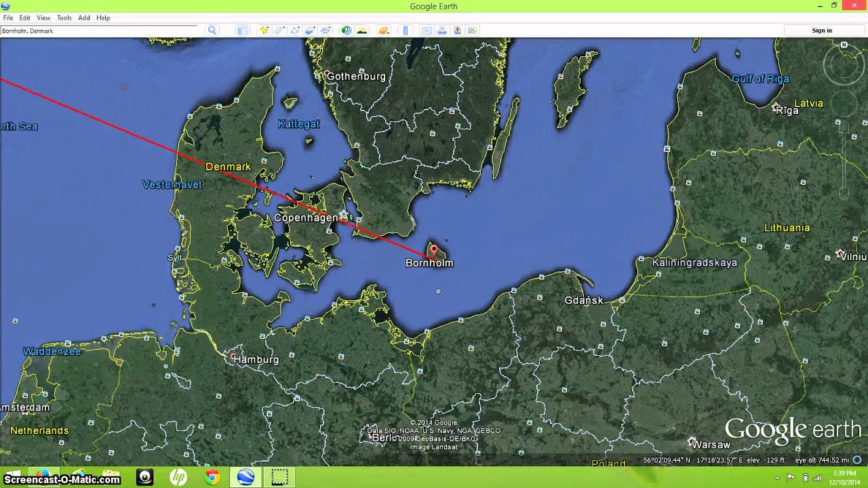This screenshot has width=868, height=488.
Task: Open the Edit menu
Action: [x=25, y=18]
